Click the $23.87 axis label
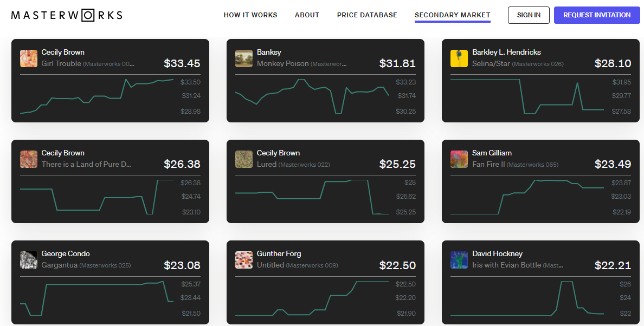 pos(621,183)
